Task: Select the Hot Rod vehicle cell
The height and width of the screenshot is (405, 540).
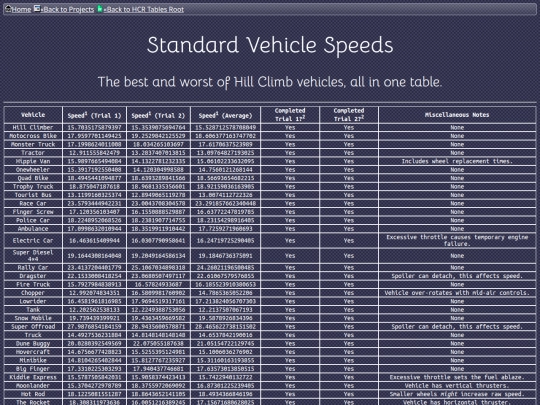Action: pos(33,394)
